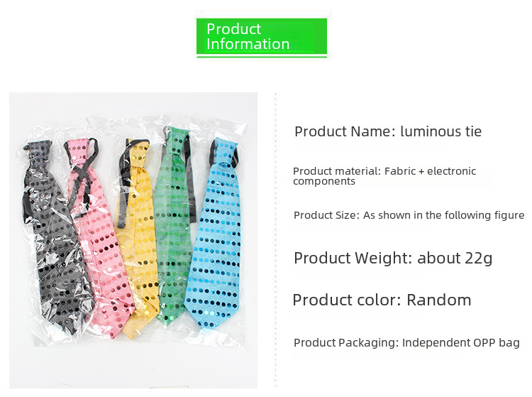Screen dimensions: 532x397
Task: Click the Product Size text line
Action: tap(409, 215)
